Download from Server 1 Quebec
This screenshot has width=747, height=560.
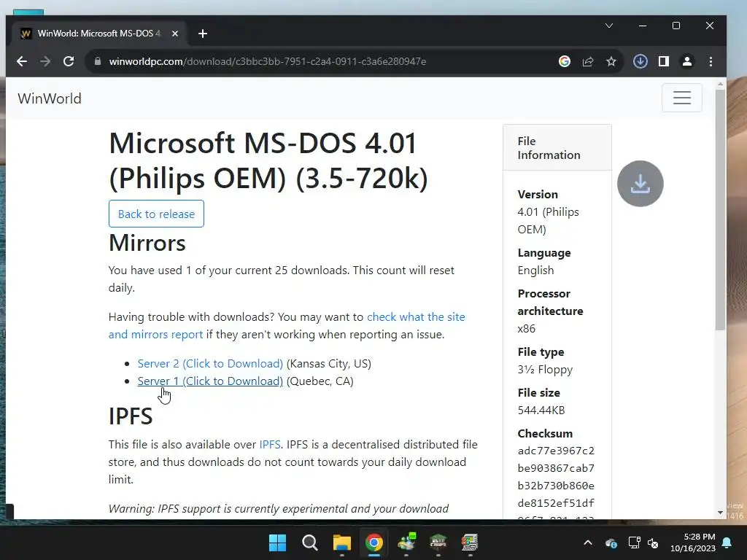tap(210, 381)
